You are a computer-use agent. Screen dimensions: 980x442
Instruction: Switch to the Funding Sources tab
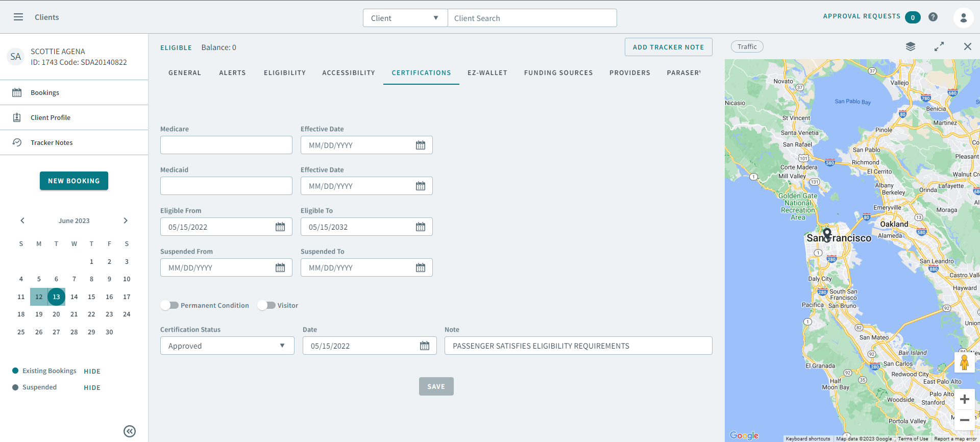558,73
